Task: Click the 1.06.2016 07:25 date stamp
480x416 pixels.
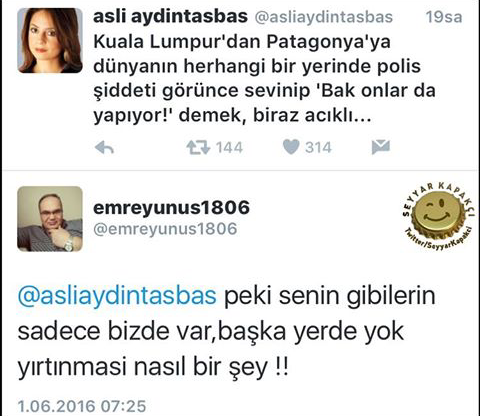Action: [82, 406]
